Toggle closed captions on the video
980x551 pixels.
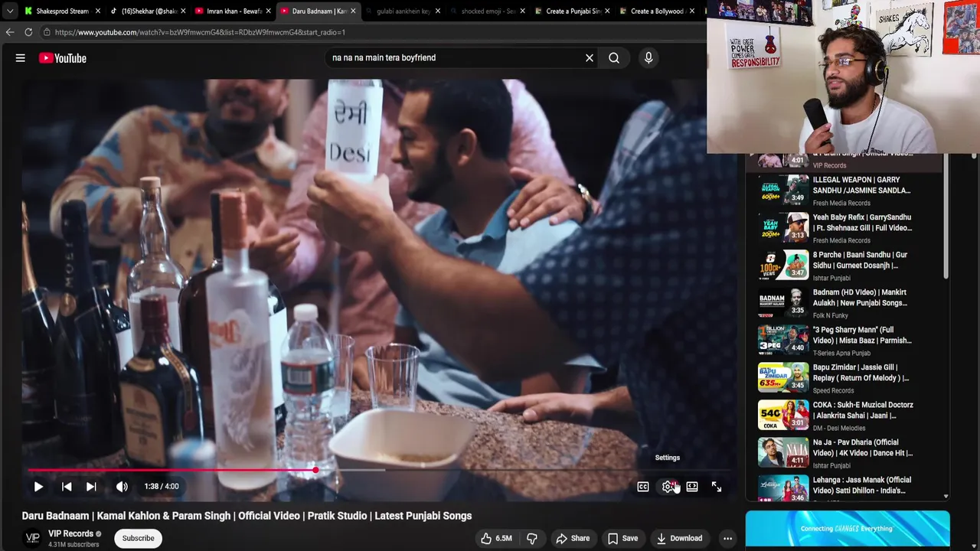pos(643,487)
